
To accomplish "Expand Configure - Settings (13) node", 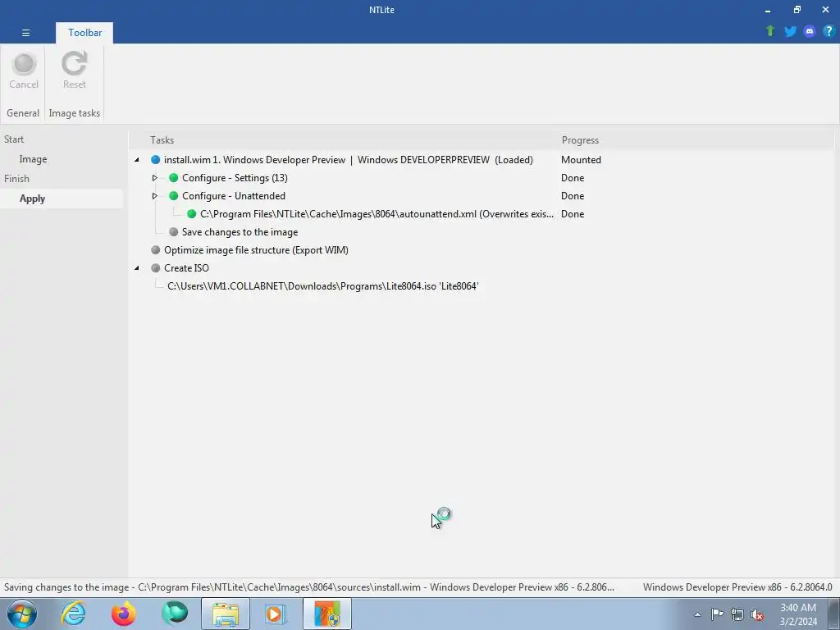I will [155, 178].
